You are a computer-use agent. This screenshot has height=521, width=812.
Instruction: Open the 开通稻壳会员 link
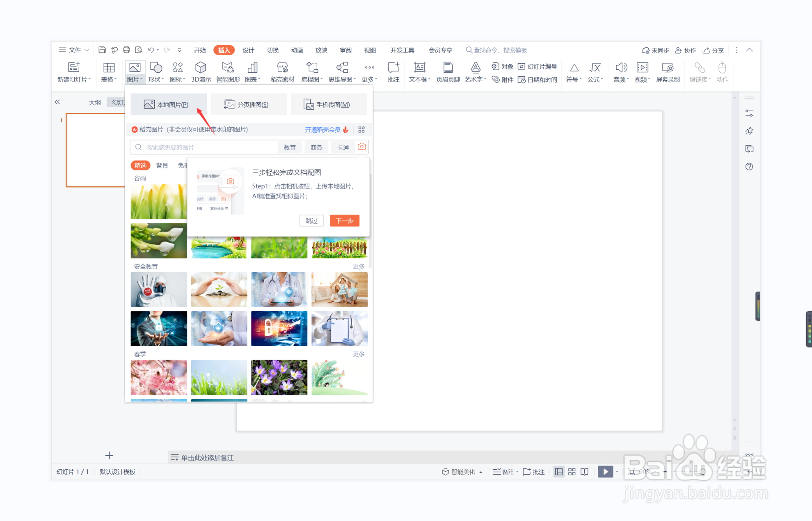point(323,129)
